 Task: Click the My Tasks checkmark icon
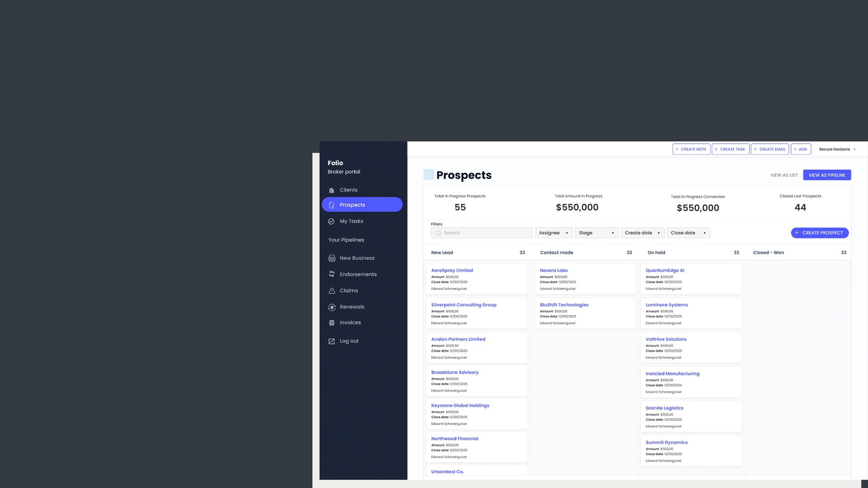point(331,221)
